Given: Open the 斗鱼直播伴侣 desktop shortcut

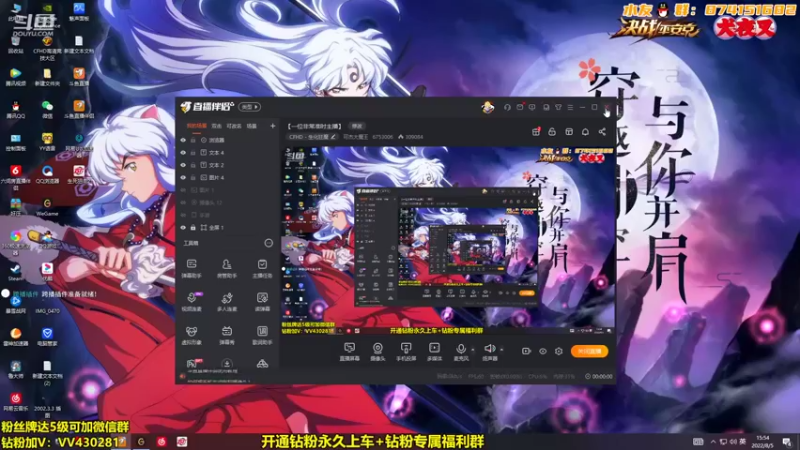Looking at the screenshot, I should point(79,109).
